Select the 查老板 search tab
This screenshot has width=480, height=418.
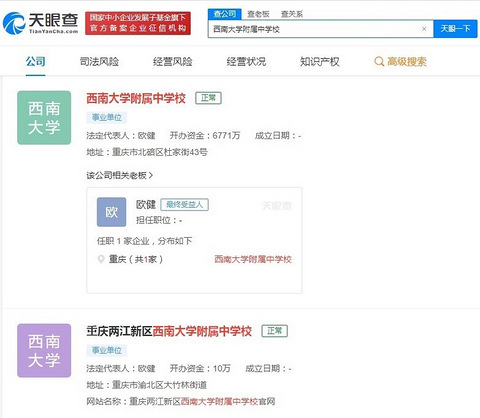pyautogui.click(x=258, y=14)
